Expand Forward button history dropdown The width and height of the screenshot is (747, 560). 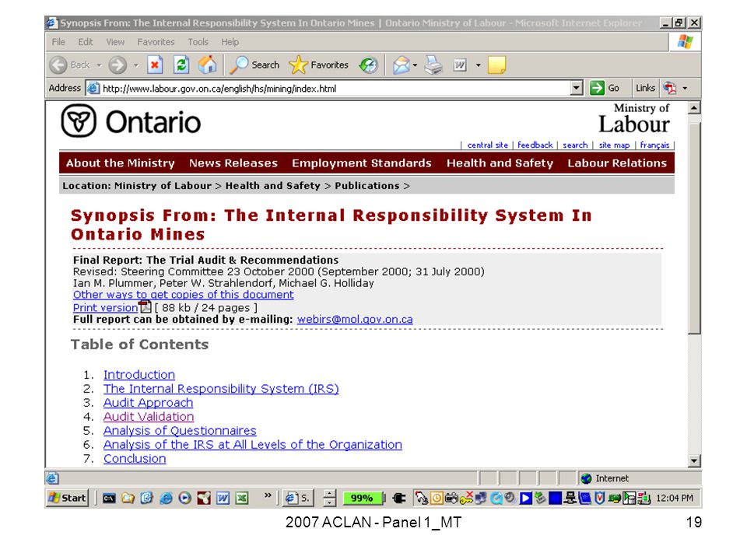point(136,65)
